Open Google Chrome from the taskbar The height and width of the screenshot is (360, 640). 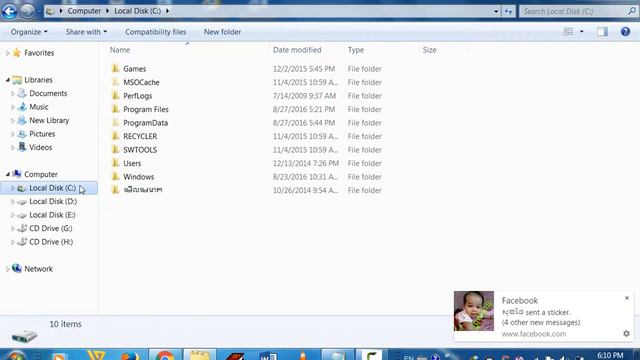[x=164, y=354]
